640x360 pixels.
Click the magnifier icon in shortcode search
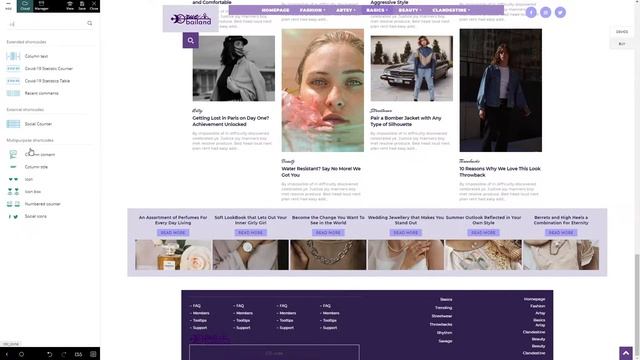pyautogui.click(x=90, y=24)
